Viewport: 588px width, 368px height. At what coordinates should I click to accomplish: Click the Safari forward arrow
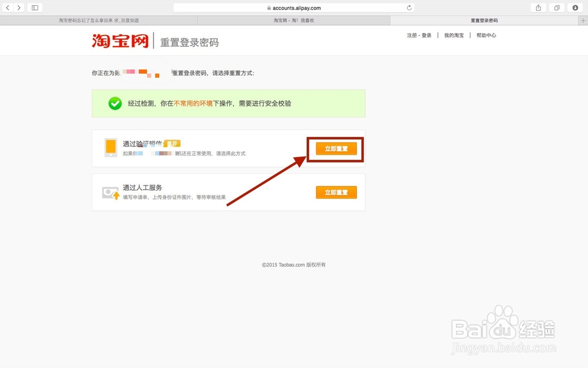19,8
